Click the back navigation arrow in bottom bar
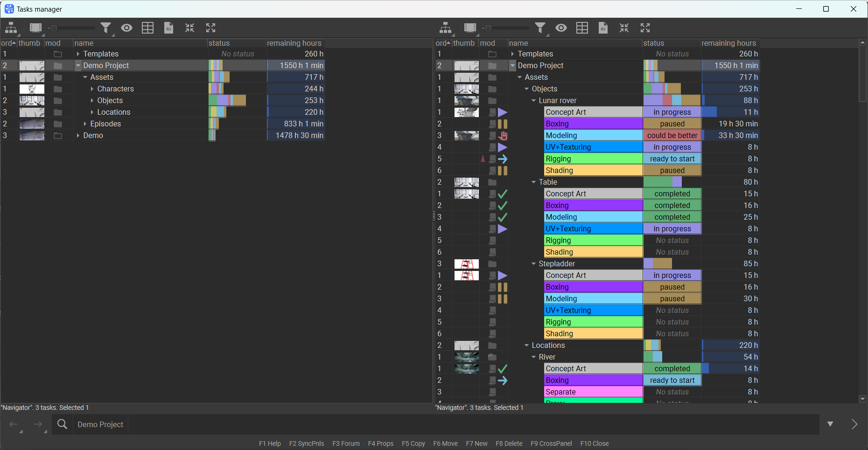 (14, 424)
